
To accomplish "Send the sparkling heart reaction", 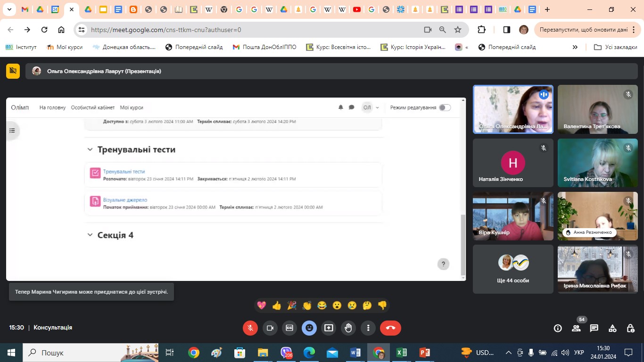I will click(262, 305).
